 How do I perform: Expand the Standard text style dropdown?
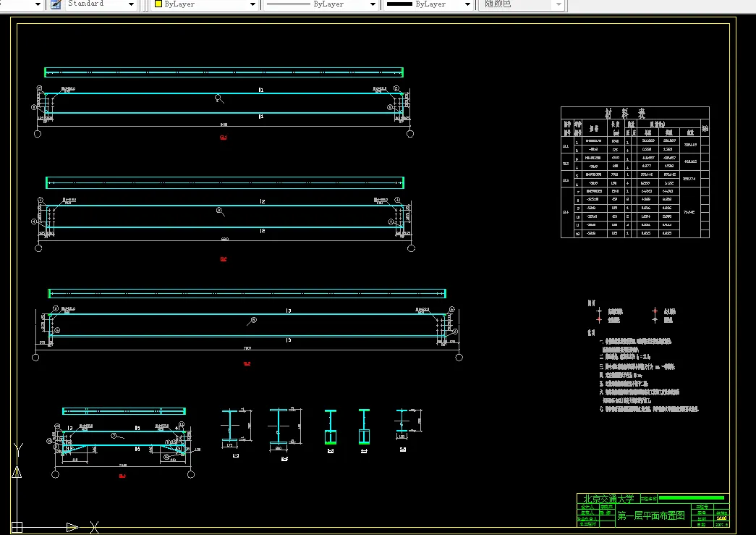131,4
